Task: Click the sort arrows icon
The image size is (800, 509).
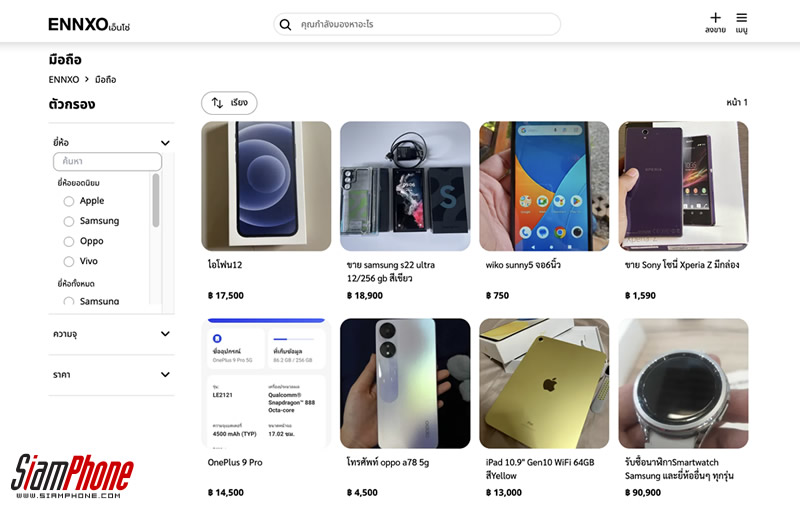Action: (217, 103)
